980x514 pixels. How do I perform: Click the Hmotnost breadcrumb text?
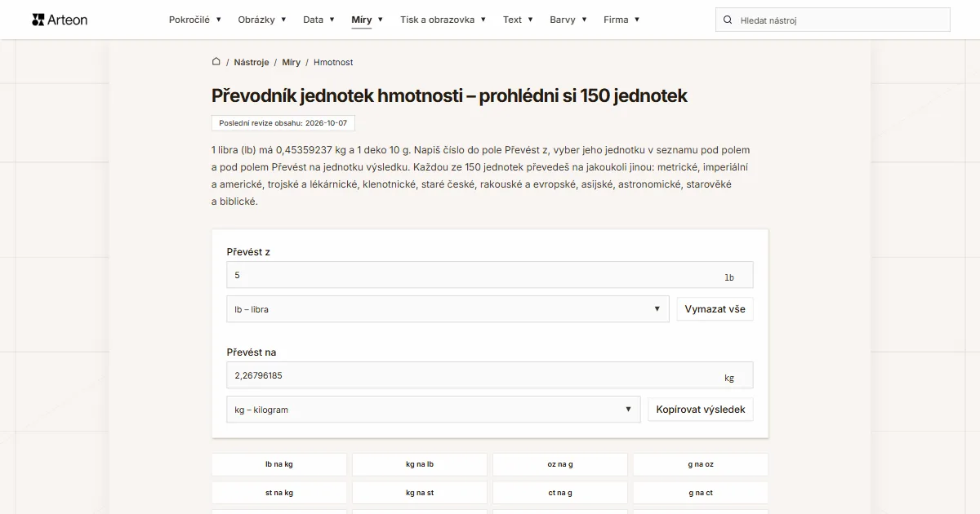click(333, 62)
